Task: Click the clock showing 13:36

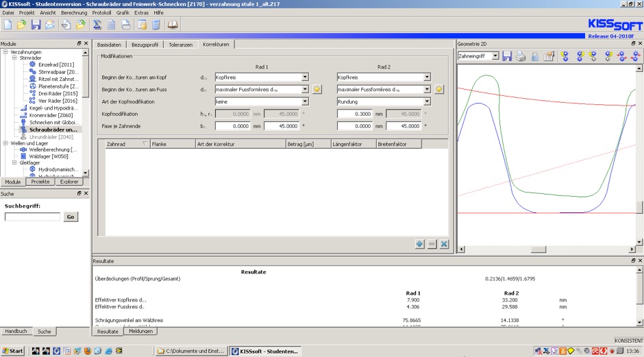Action: [632, 351]
